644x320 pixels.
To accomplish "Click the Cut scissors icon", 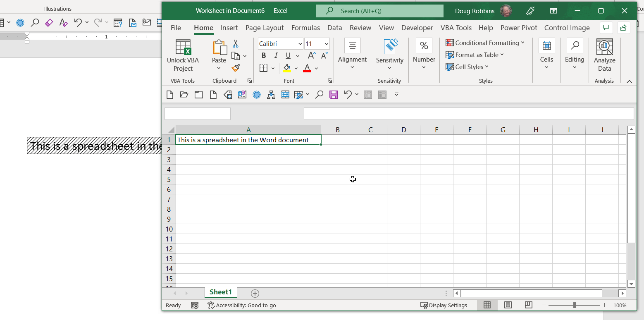I will (236, 43).
